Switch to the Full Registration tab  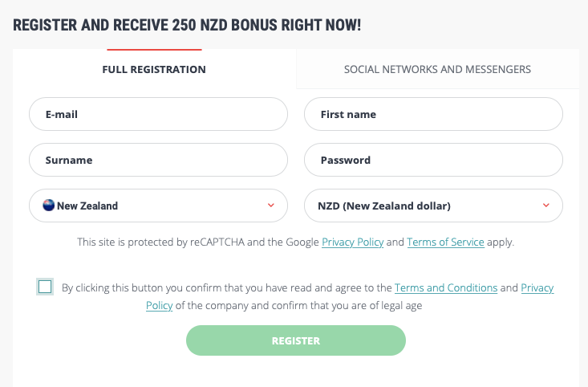coord(154,69)
